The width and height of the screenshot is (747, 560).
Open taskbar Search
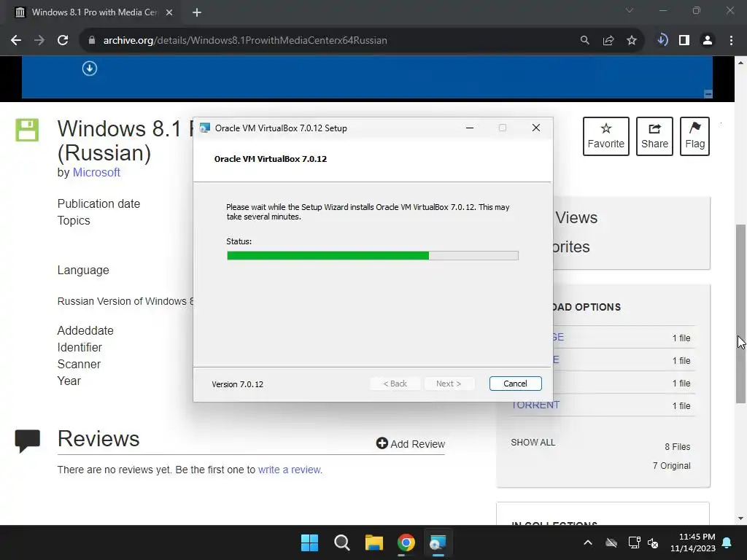click(341, 542)
